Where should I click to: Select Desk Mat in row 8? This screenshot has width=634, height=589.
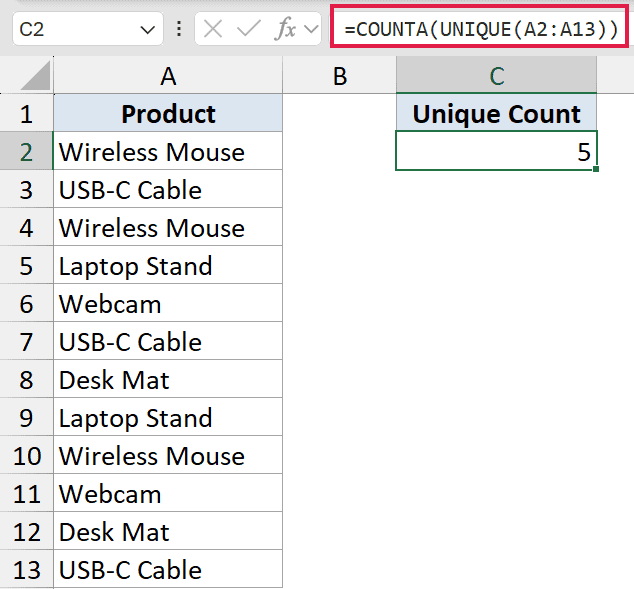(x=168, y=379)
